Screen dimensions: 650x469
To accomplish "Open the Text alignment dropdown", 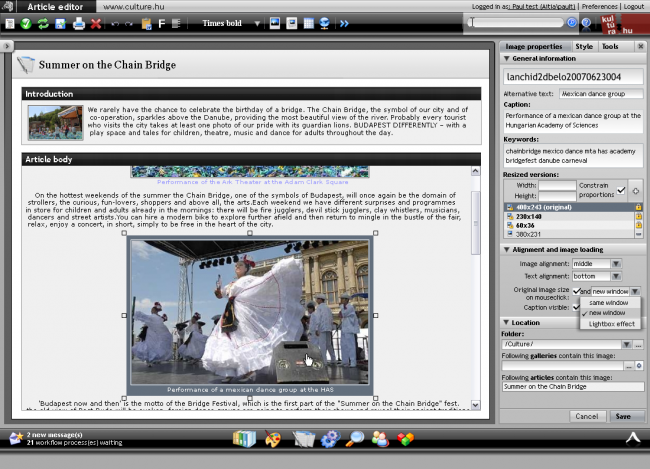I will coord(616,276).
